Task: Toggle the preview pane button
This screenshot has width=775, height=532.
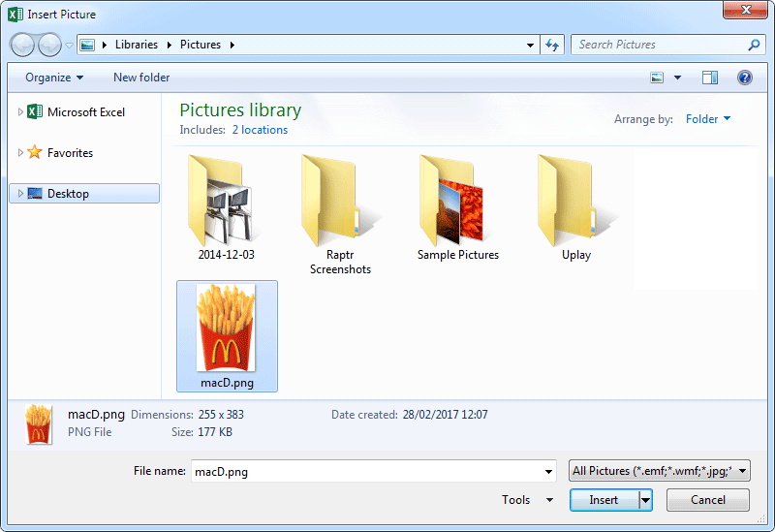Action: (710, 78)
